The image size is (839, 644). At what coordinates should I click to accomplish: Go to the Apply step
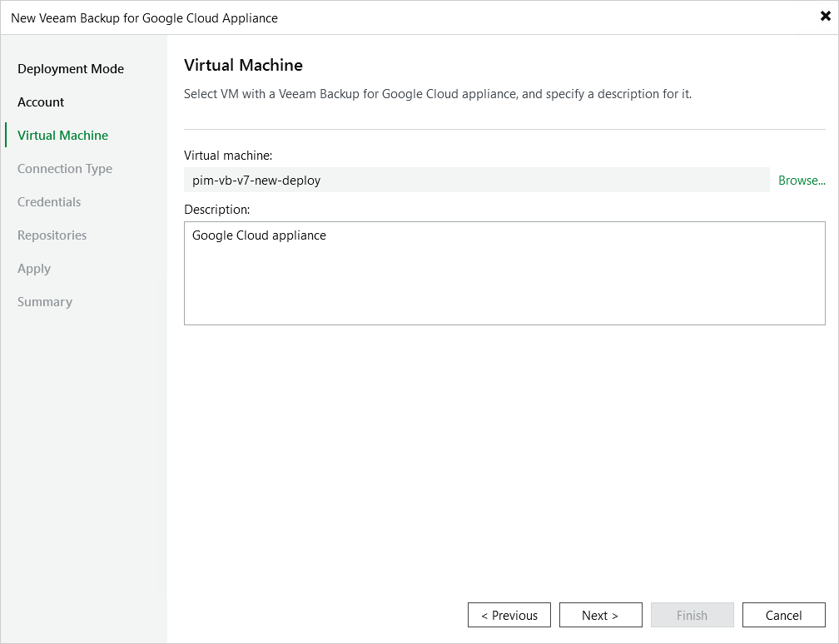click(x=33, y=269)
